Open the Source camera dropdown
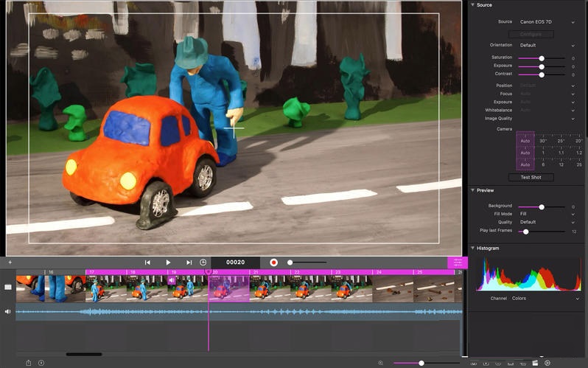 click(x=545, y=22)
